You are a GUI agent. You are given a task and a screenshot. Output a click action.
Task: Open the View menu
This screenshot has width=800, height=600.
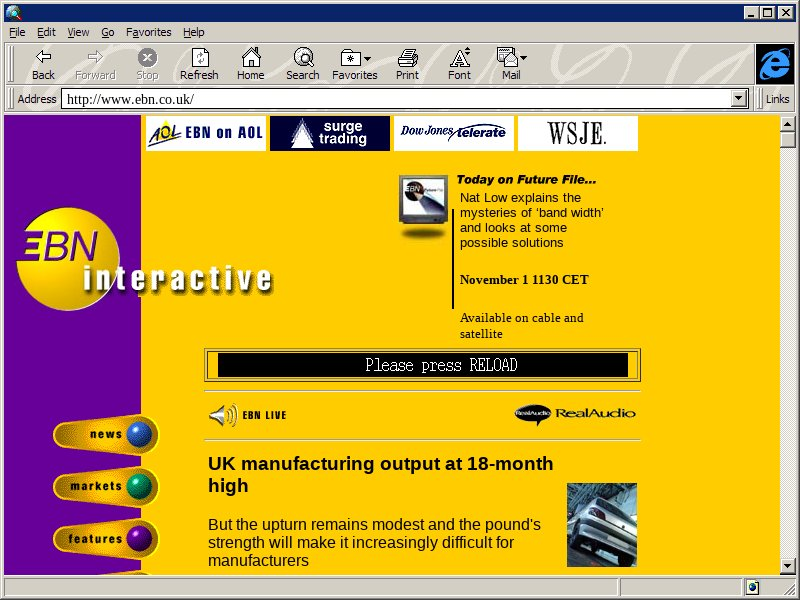(78, 32)
